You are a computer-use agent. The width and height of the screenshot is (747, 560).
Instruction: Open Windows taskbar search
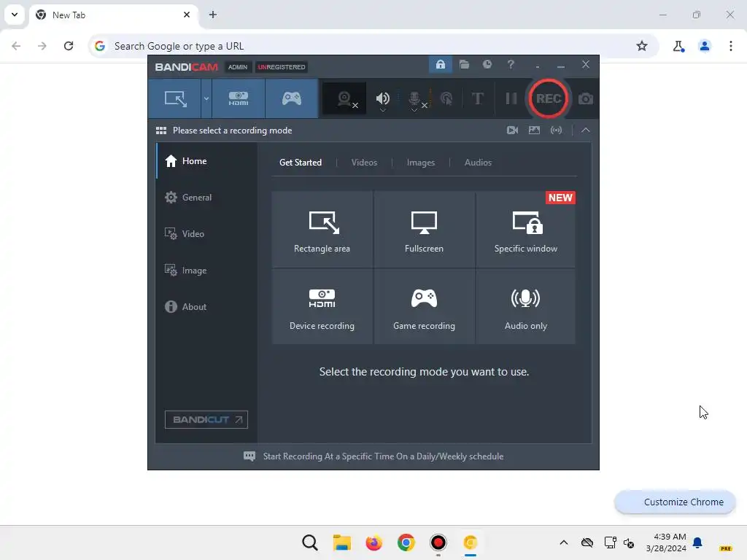pyautogui.click(x=309, y=542)
